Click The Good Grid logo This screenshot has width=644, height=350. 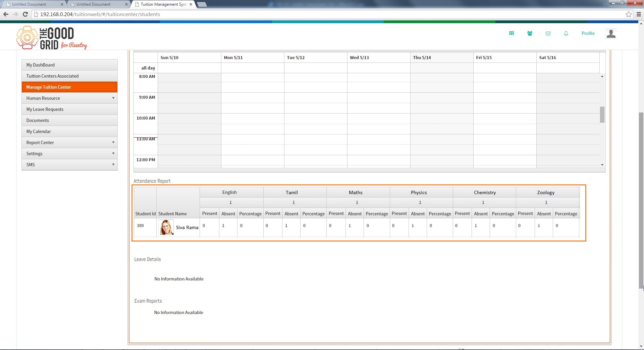(52, 38)
